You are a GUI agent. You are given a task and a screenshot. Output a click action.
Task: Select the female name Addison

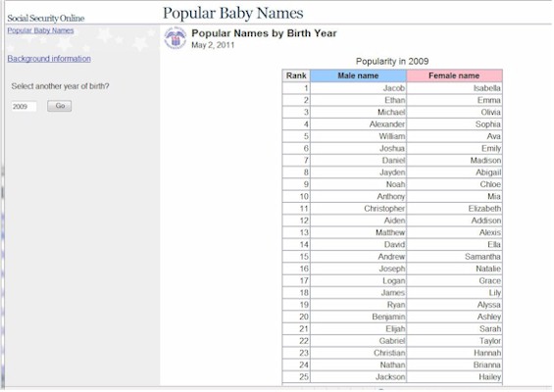[x=486, y=220]
